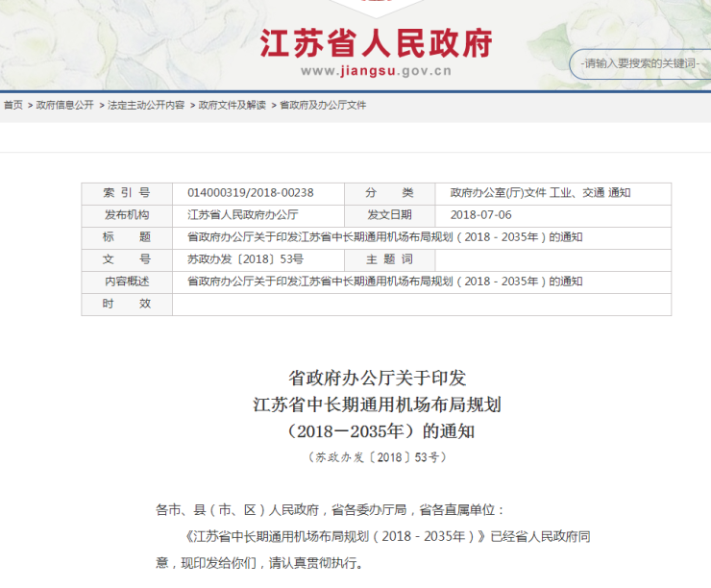711x588 pixels.
Task: Click the italic subtitle （苏政办发〔2018〕53号）
Action: (x=378, y=457)
